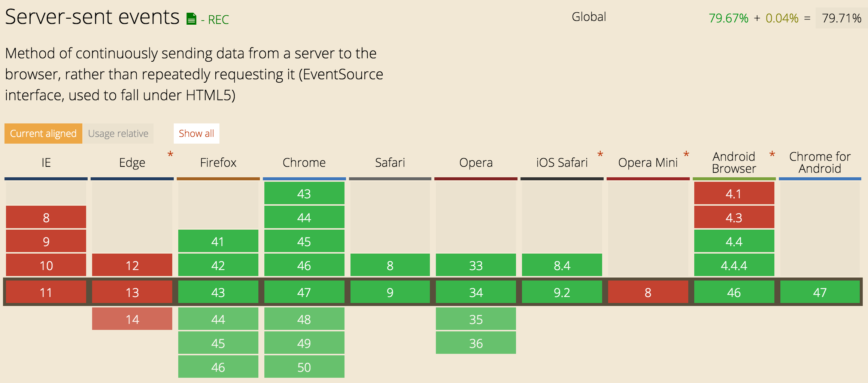Switch to Usage relative view

pos(118,134)
